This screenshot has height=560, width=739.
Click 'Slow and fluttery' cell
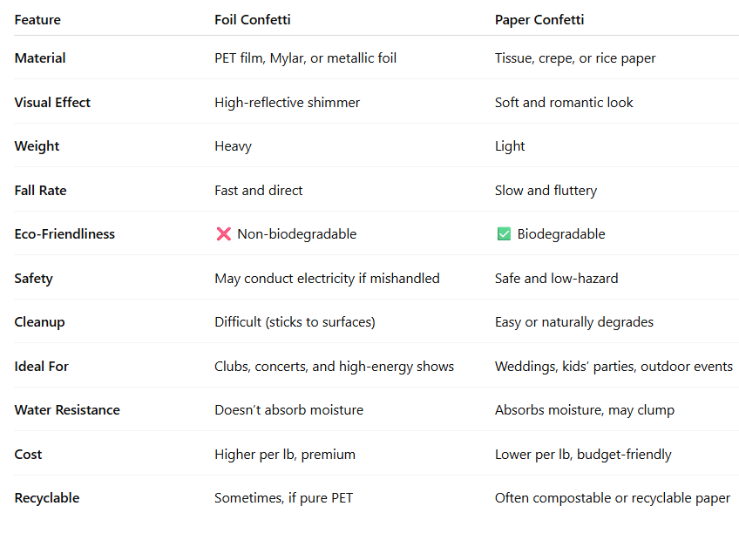click(546, 190)
